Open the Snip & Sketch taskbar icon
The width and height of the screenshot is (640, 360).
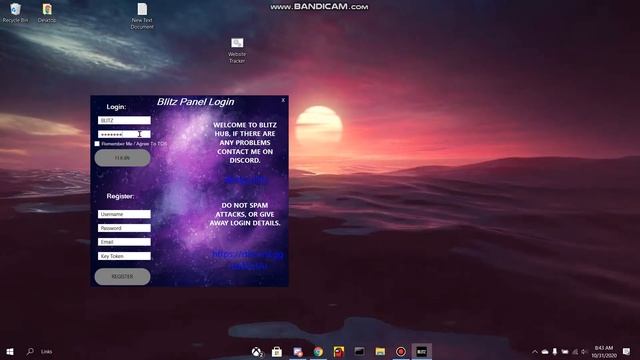click(298, 351)
